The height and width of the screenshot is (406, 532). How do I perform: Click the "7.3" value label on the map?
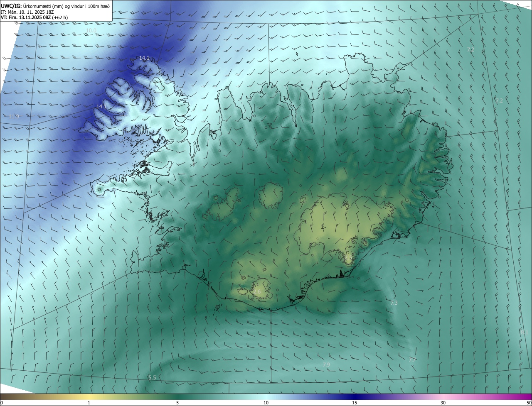click(394, 303)
